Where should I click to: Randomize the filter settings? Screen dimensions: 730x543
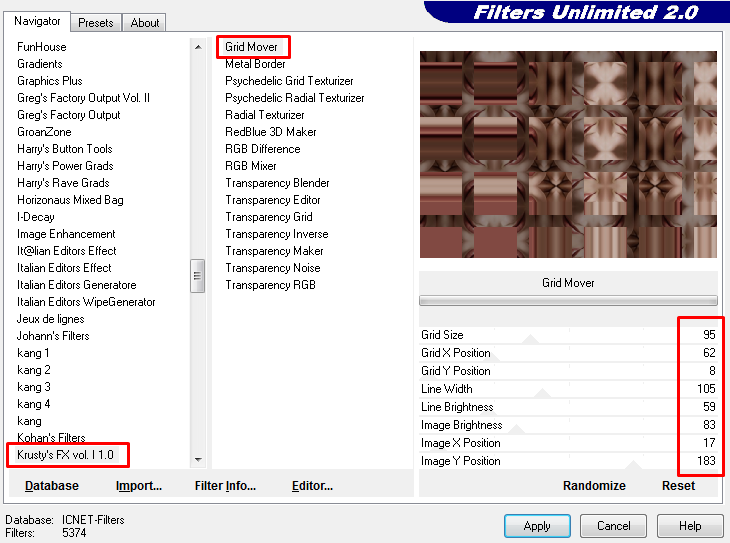coord(594,486)
